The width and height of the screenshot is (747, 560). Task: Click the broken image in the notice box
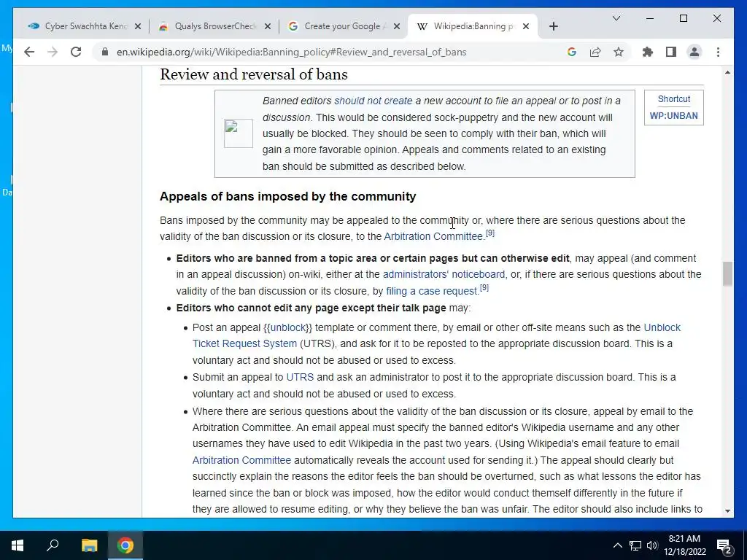(x=239, y=133)
